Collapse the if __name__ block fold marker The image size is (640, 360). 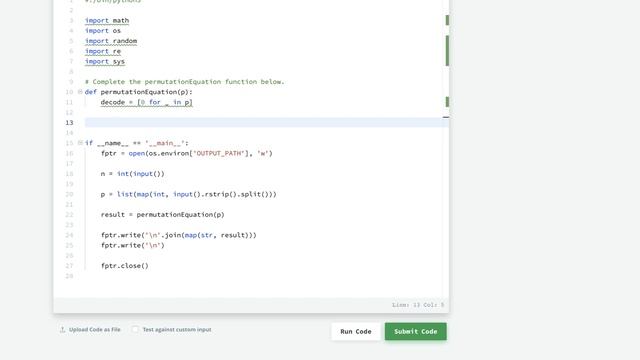coord(80,143)
